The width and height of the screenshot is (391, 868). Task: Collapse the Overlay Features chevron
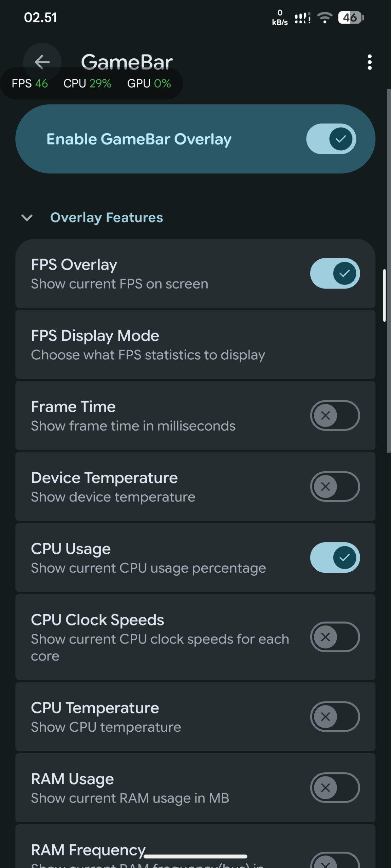27,218
